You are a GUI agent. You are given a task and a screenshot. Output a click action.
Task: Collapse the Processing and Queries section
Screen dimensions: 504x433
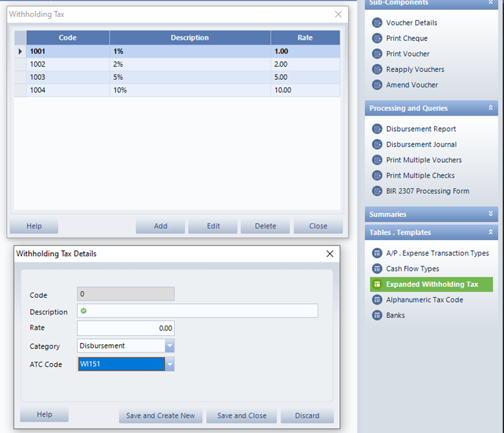click(x=491, y=108)
